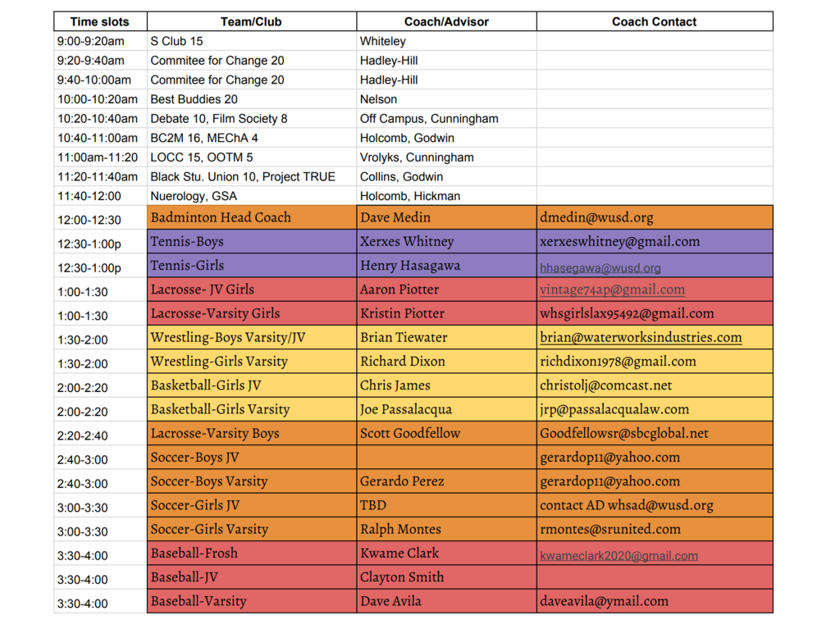The width and height of the screenshot is (840, 629).
Task: Select the Henry Hasagawa cell
Action: [x=446, y=265]
